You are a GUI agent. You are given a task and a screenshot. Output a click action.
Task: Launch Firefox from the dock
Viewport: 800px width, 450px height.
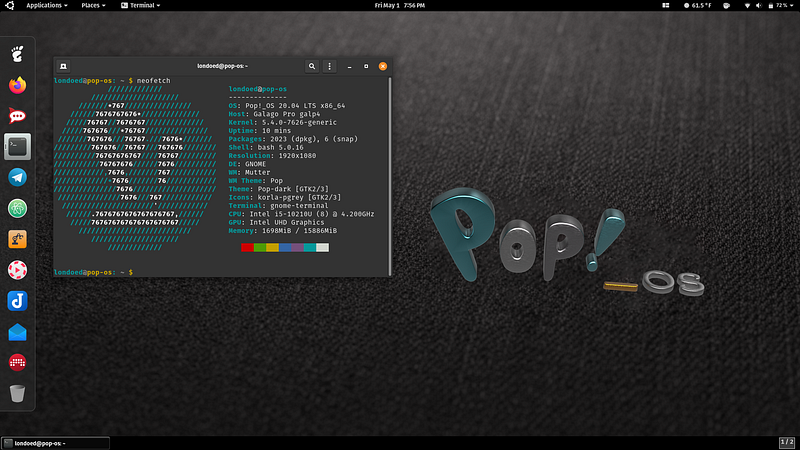pos(17,85)
